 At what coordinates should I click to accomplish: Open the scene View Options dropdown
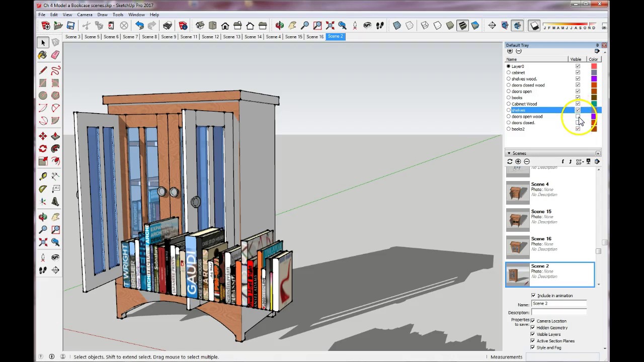580,161
